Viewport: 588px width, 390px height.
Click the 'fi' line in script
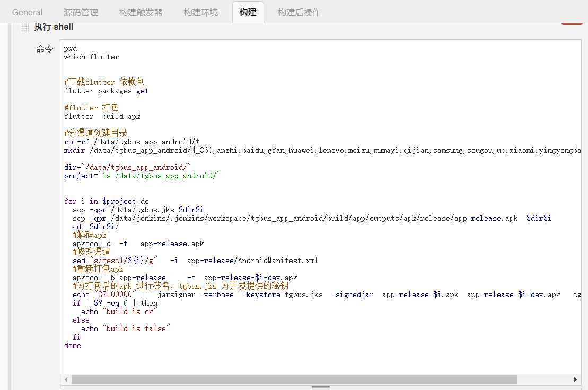click(76, 337)
